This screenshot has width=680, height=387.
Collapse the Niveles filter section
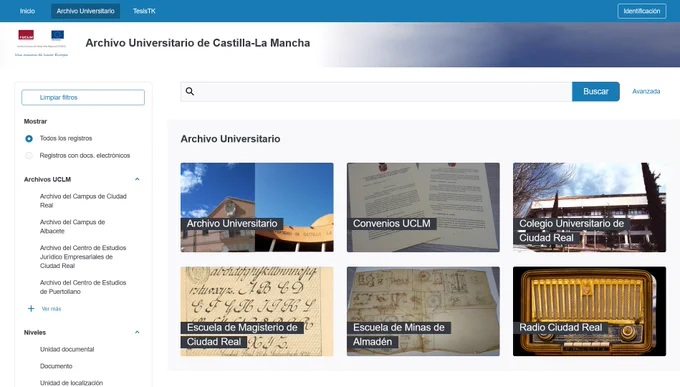[x=137, y=332]
